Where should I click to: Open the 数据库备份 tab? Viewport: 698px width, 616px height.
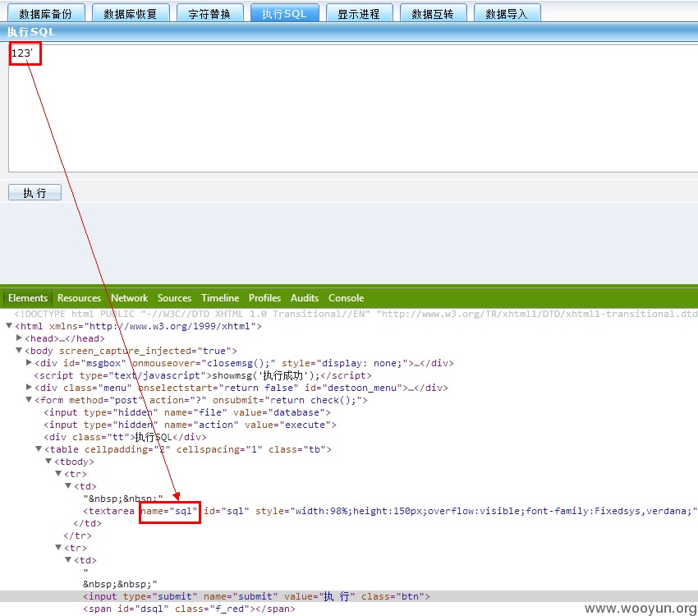point(46,13)
